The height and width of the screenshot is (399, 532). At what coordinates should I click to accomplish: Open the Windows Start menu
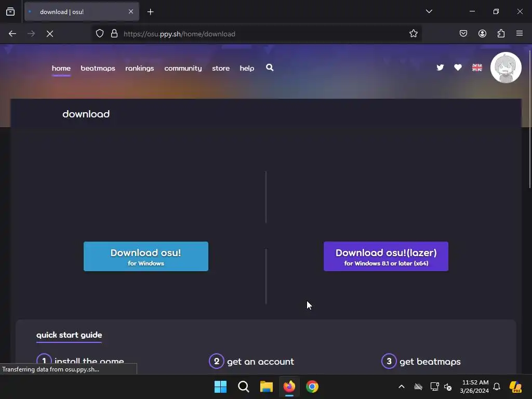(x=220, y=387)
